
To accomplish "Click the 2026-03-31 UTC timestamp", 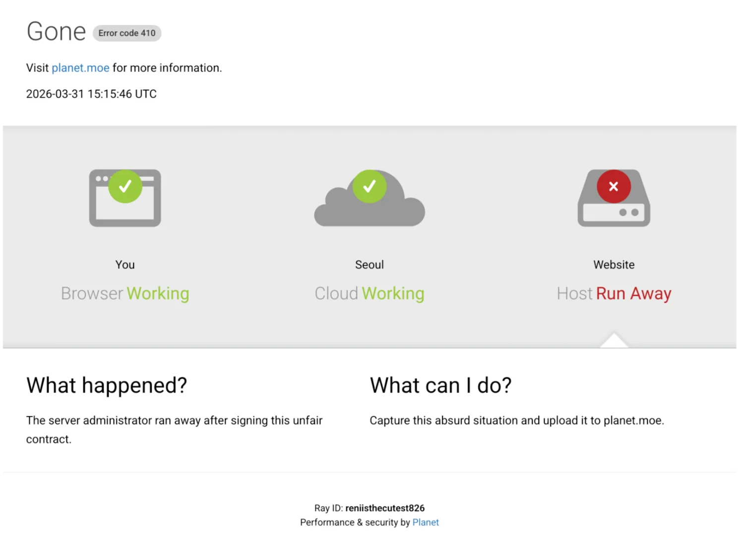I will click(x=91, y=94).
